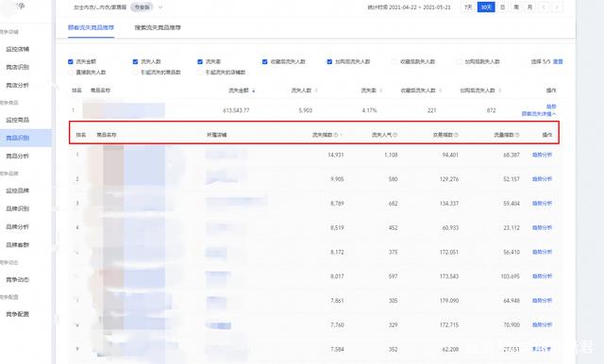Open the category dropdown beside 专业版
604x364 pixels.
pos(160,8)
